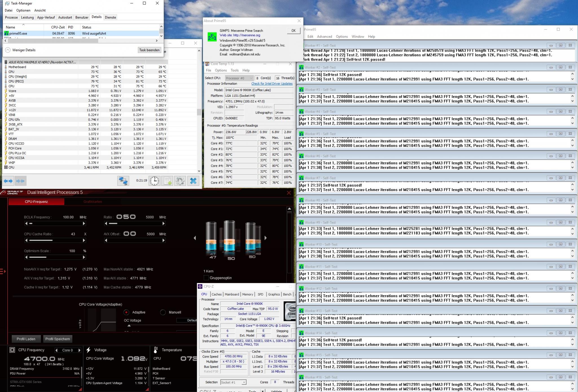Open CPU-Z Socket #1 selection dropdown

click(233, 382)
